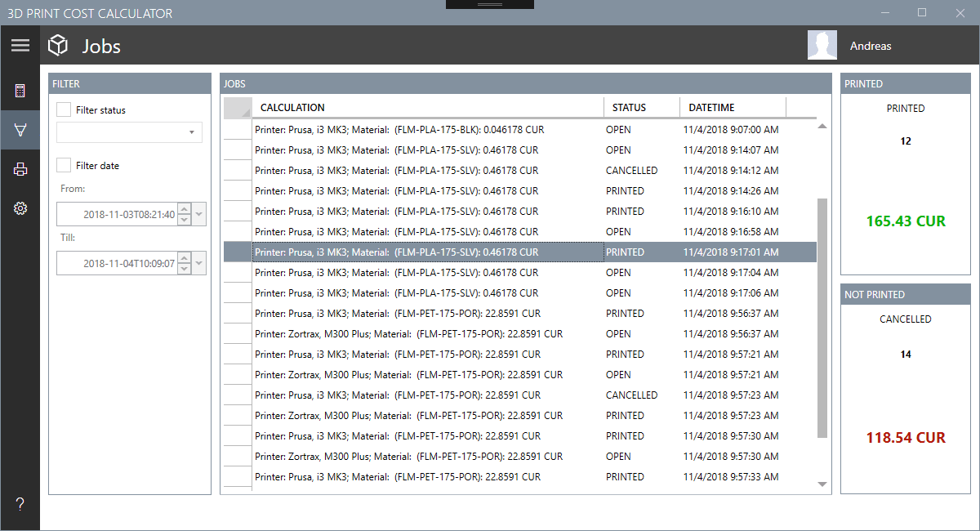
Task: Click the red 118.54 CUR not printed total
Action: click(906, 438)
